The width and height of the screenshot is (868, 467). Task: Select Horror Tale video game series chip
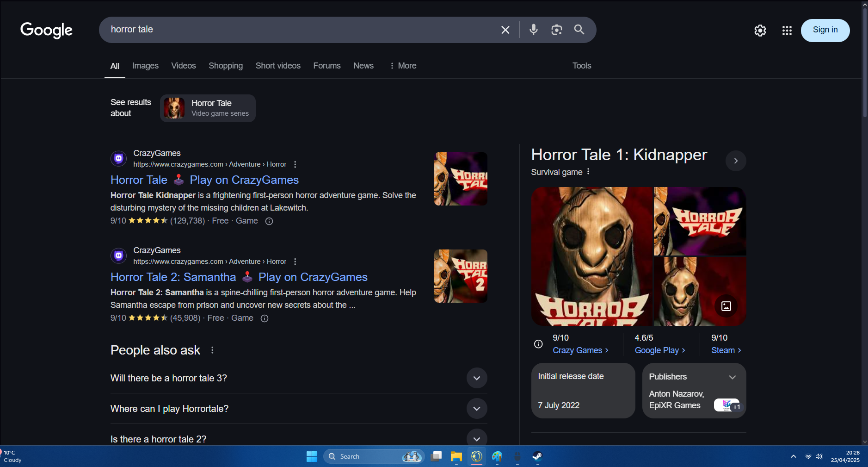(208, 108)
